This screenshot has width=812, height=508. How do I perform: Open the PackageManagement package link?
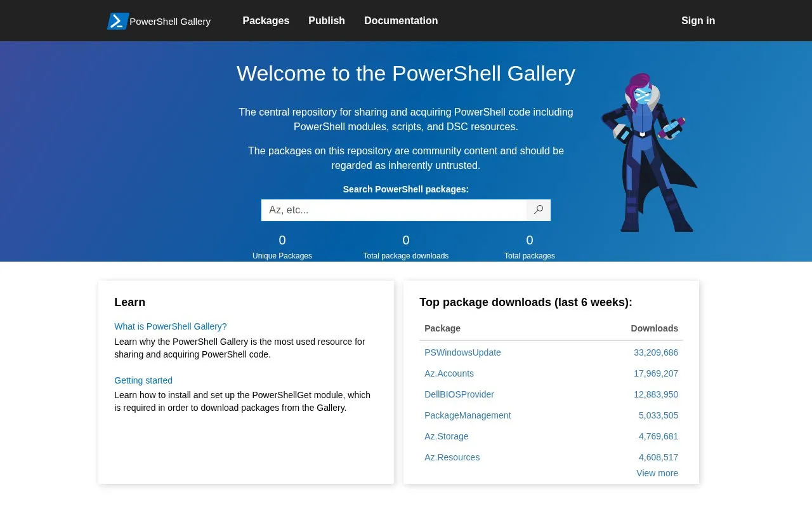[x=468, y=415]
